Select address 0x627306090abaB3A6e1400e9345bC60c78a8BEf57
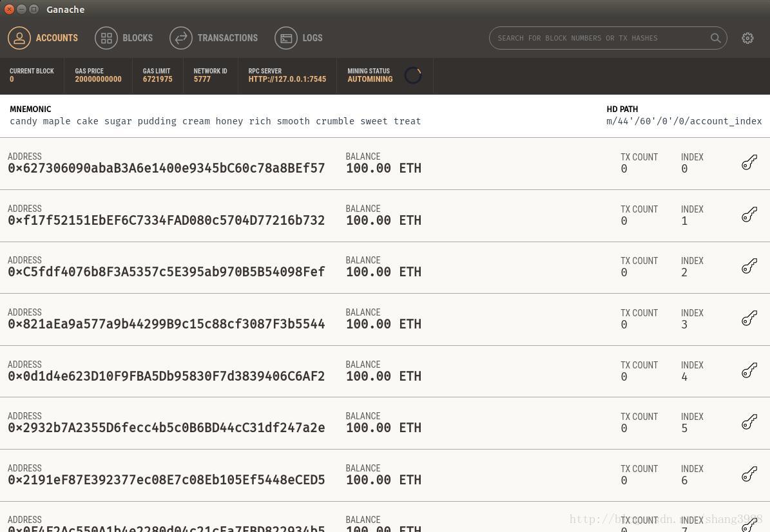The image size is (770, 532). point(166,168)
